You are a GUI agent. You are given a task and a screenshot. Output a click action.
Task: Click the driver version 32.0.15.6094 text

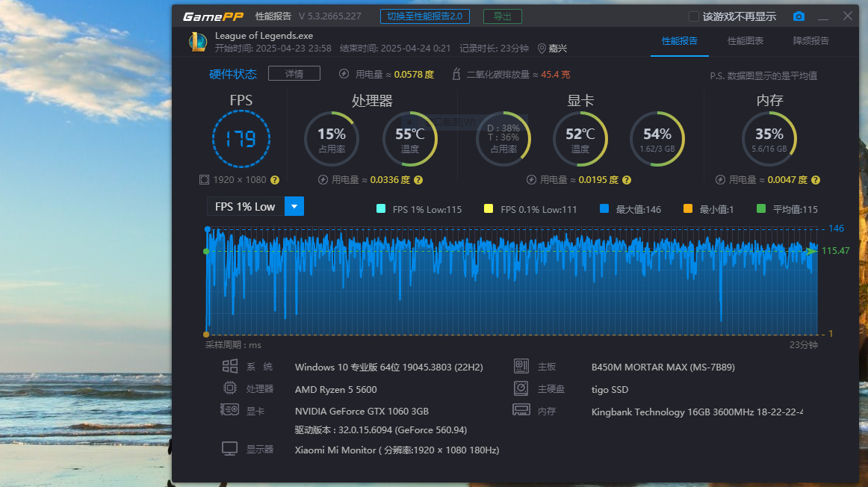click(x=381, y=430)
